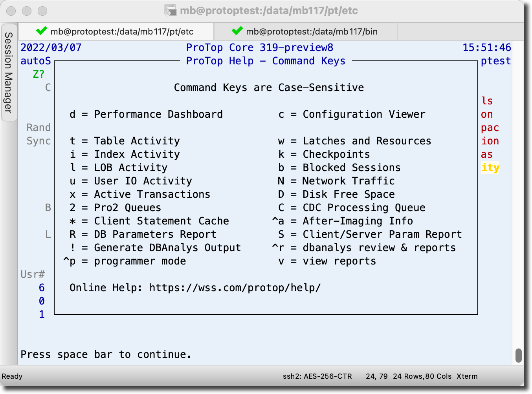
Task: Click the yellow highlighted 'ity' text
Action: (x=490, y=168)
